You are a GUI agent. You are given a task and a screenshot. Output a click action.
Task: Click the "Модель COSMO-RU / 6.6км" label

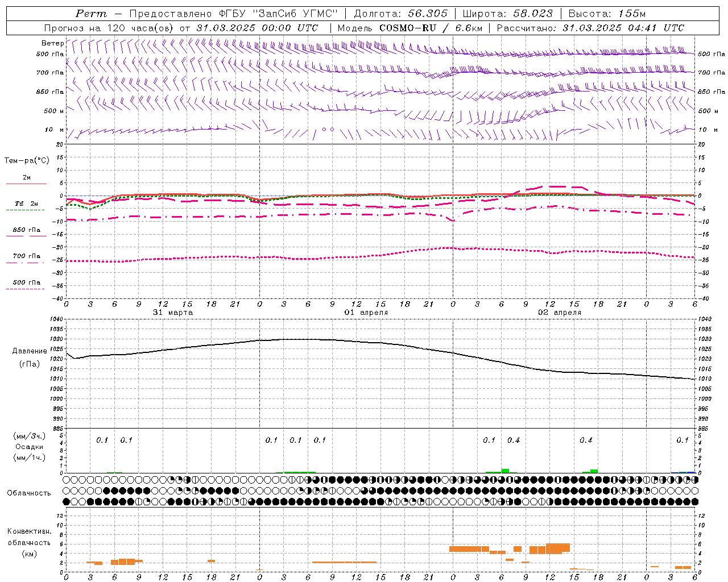pyautogui.click(x=409, y=28)
